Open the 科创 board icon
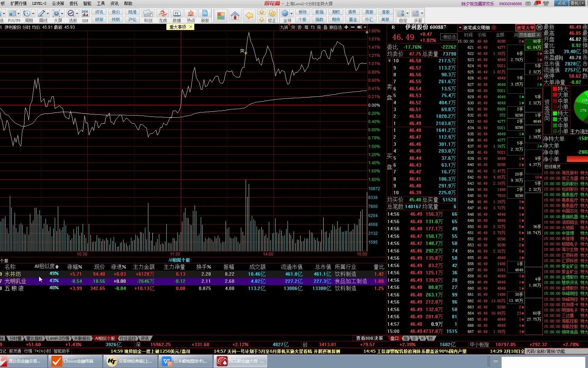 148,13
